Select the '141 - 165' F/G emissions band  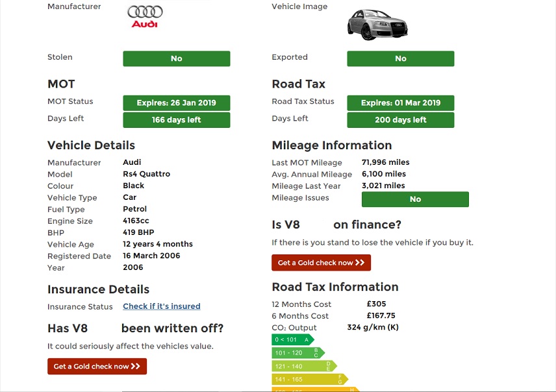coord(310,379)
